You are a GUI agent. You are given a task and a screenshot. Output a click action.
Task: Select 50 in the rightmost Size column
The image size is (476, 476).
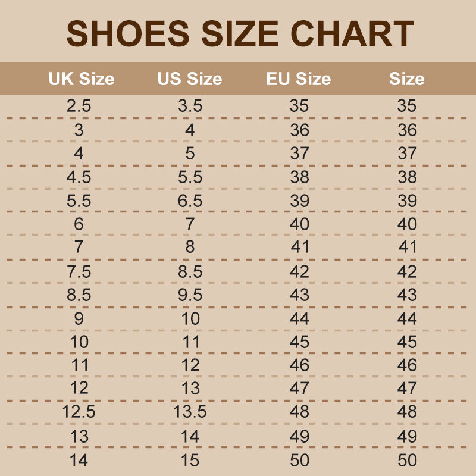[x=408, y=460]
